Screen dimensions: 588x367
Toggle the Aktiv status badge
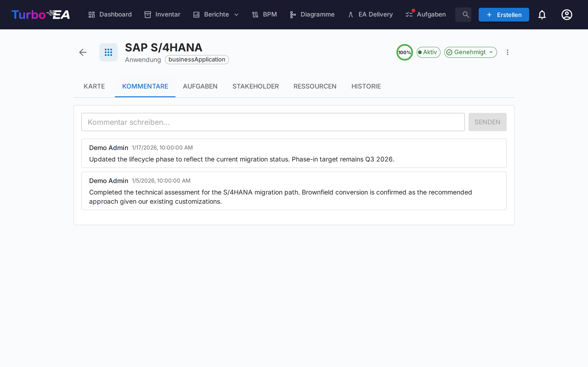click(428, 52)
